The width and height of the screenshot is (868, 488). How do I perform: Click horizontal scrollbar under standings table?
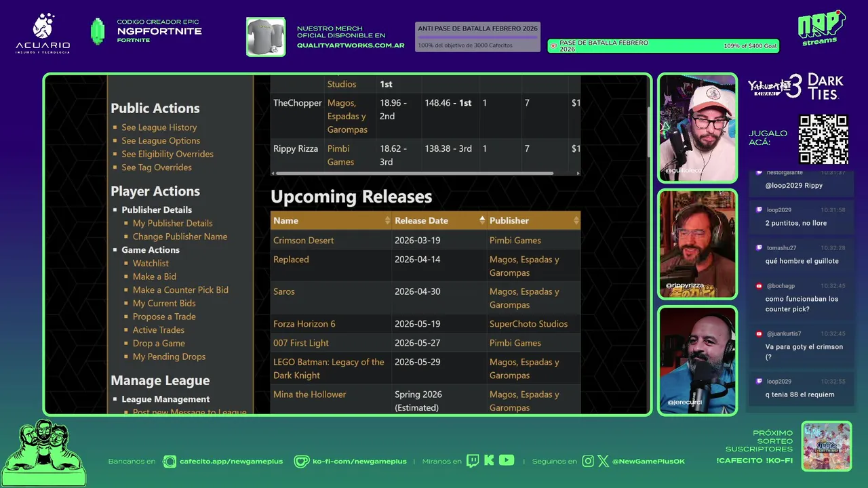point(415,174)
